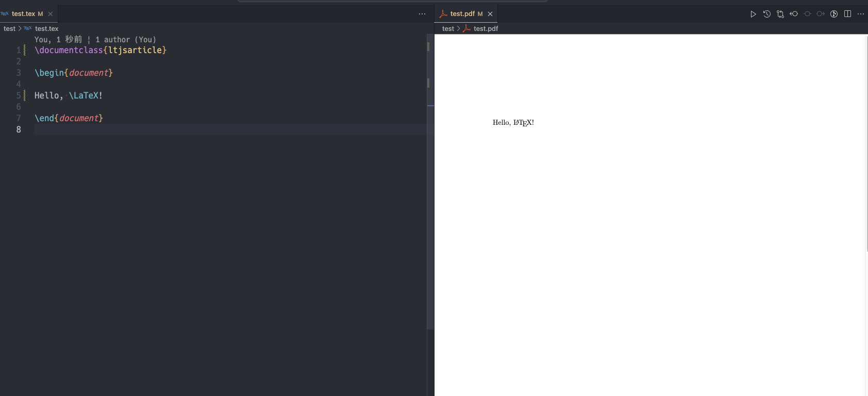Click the compare changes git icon
Image resolution: width=868 pixels, height=396 pixels.
pyautogui.click(x=780, y=14)
